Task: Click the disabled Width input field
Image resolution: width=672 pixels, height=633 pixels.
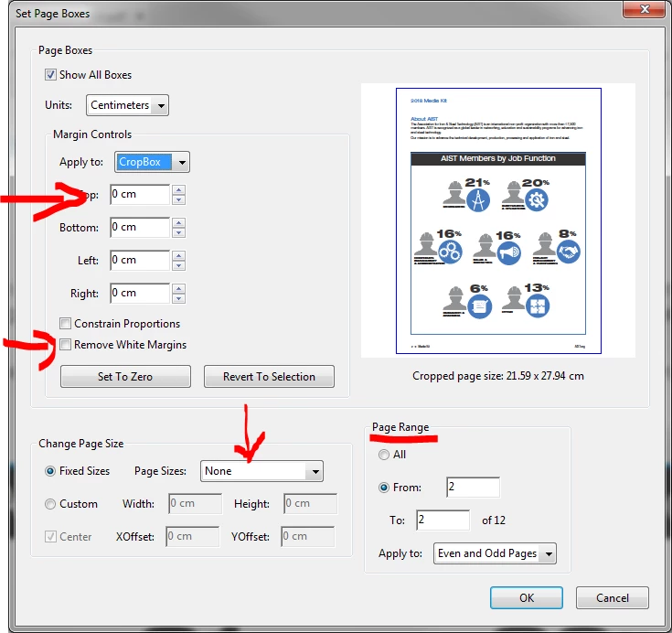Action: click(x=196, y=503)
